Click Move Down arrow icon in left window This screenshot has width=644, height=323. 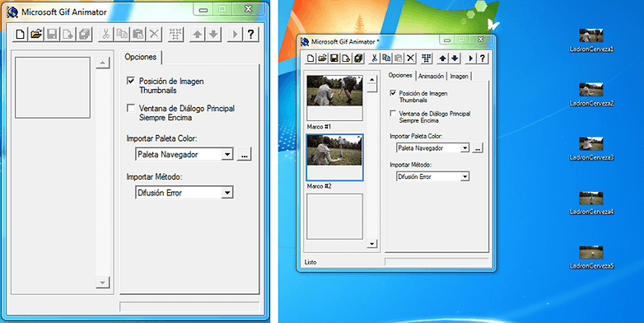click(213, 34)
